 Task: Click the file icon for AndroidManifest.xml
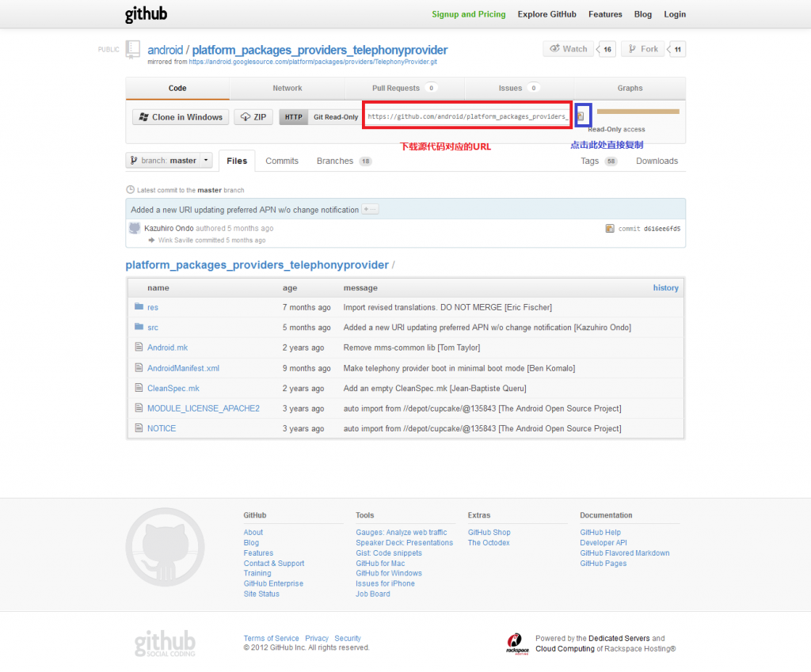[139, 367]
